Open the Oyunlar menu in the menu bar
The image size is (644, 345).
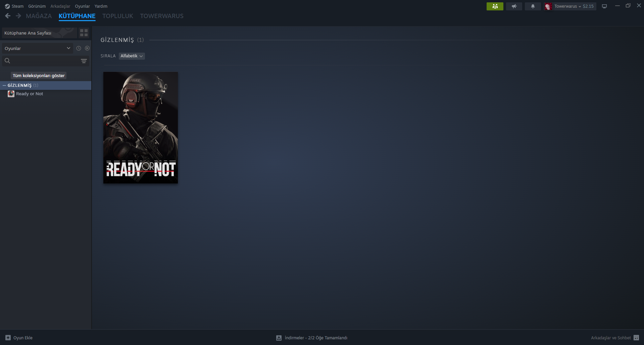click(x=82, y=6)
